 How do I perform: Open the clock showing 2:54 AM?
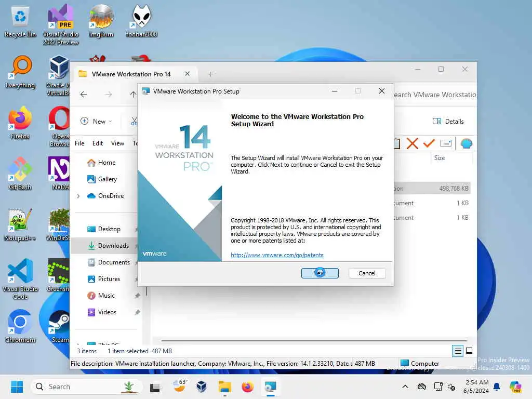pyautogui.click(x=476, y=387)
